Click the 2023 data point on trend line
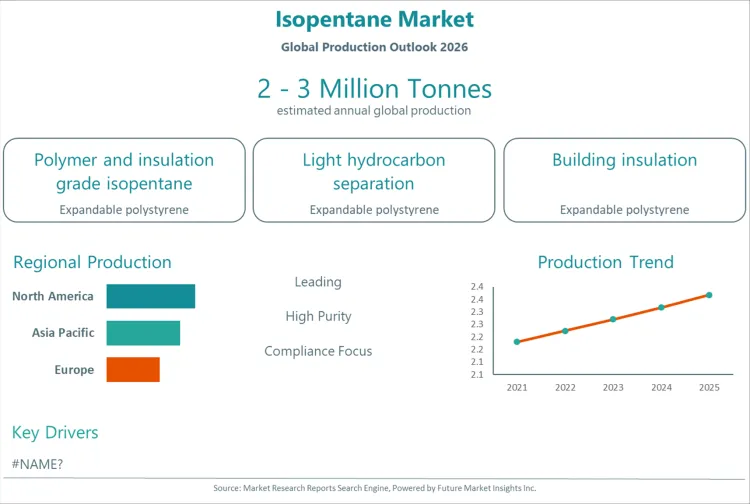Image resolution: width=750 pixels, height=504 pixels. pyautogui.click(x=613, y=319)
